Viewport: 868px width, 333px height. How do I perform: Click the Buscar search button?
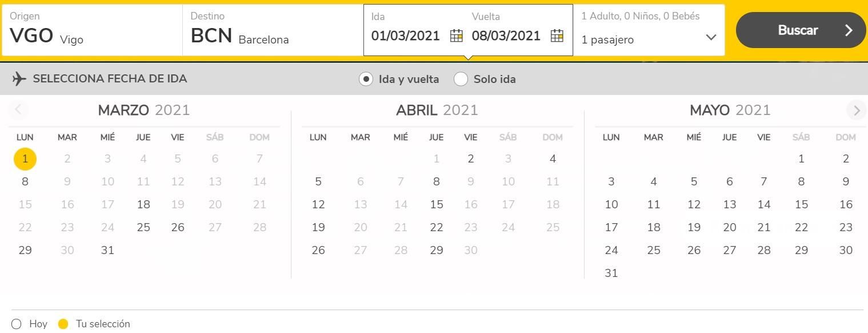(x=801, y=30)
